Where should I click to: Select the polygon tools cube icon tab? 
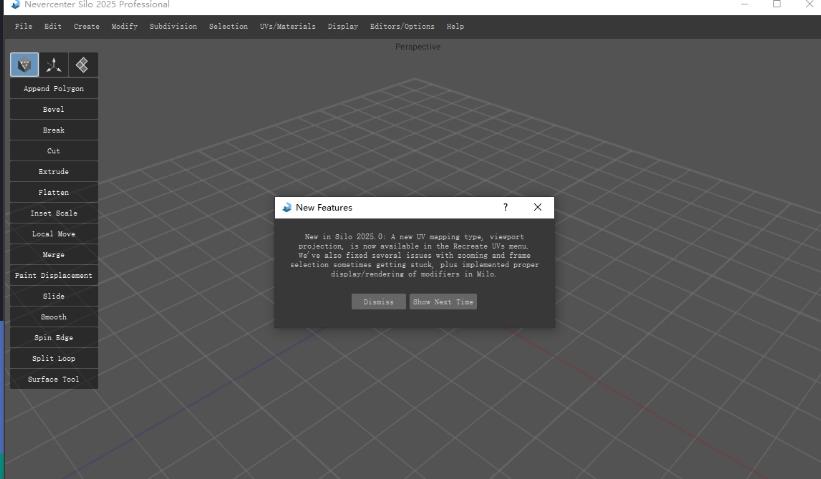click(x=24, y=65)
